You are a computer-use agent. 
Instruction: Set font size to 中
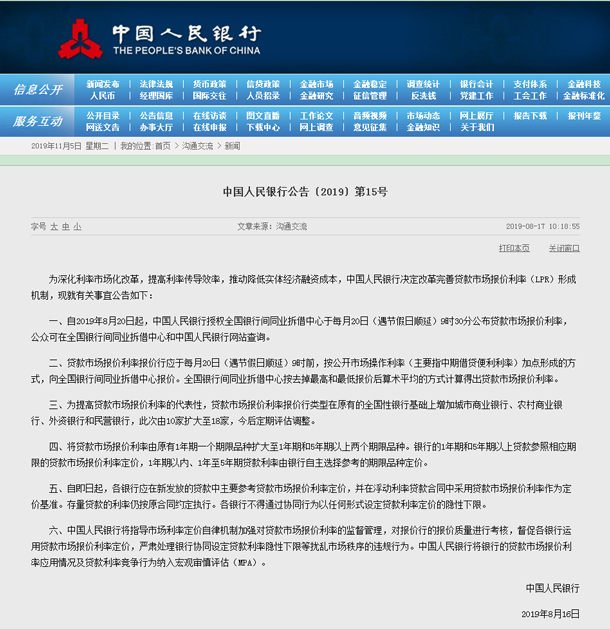tap(66, 227)
